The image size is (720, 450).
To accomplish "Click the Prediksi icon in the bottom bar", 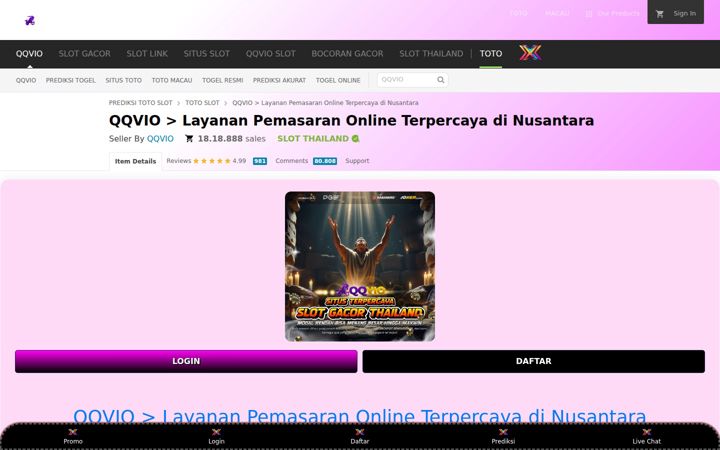I will (x=503, y=432).
